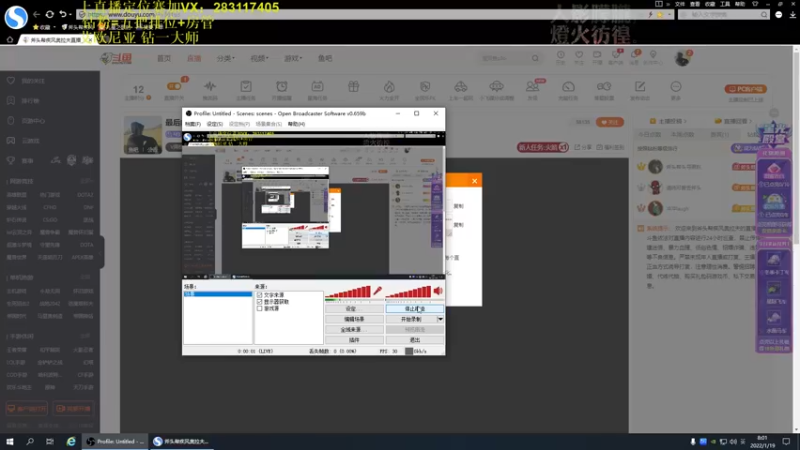
Task: Click the OBS 开始录制 start recording button
Action: click(x=411, y=319)
